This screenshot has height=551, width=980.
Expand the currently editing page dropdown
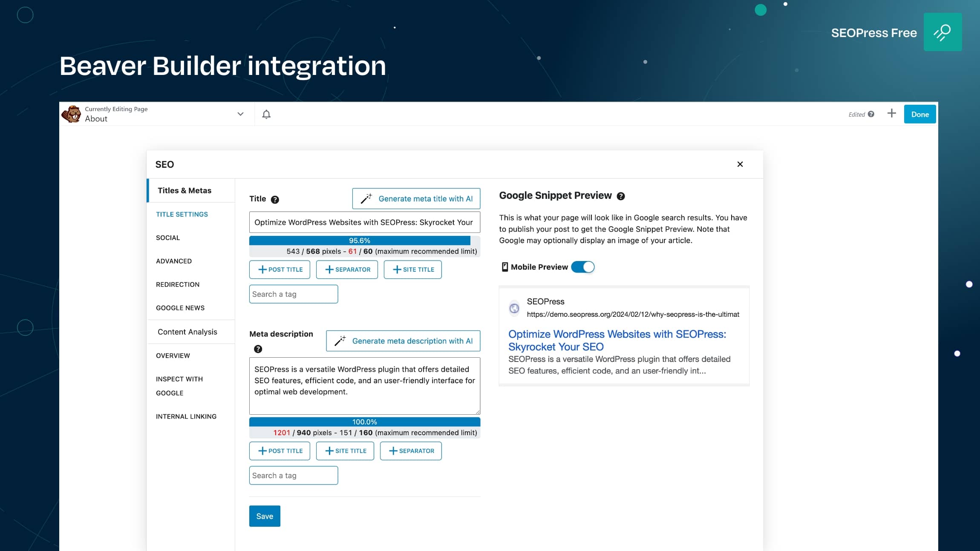240,114
